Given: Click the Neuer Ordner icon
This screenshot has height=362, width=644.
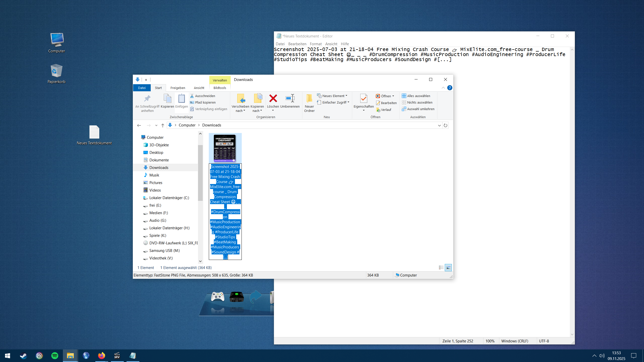Looking at the screenshot, I should click(309, 99).
